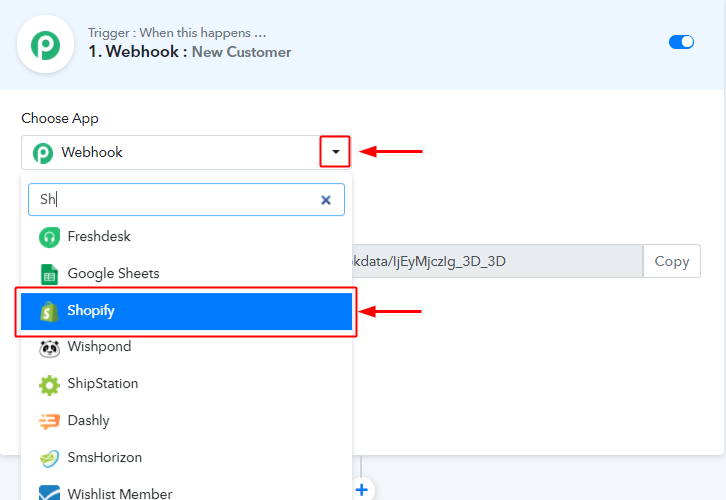This screenshot has height=500, width=726.
Task: Copy the webhook URL
Action: [672, 262]
